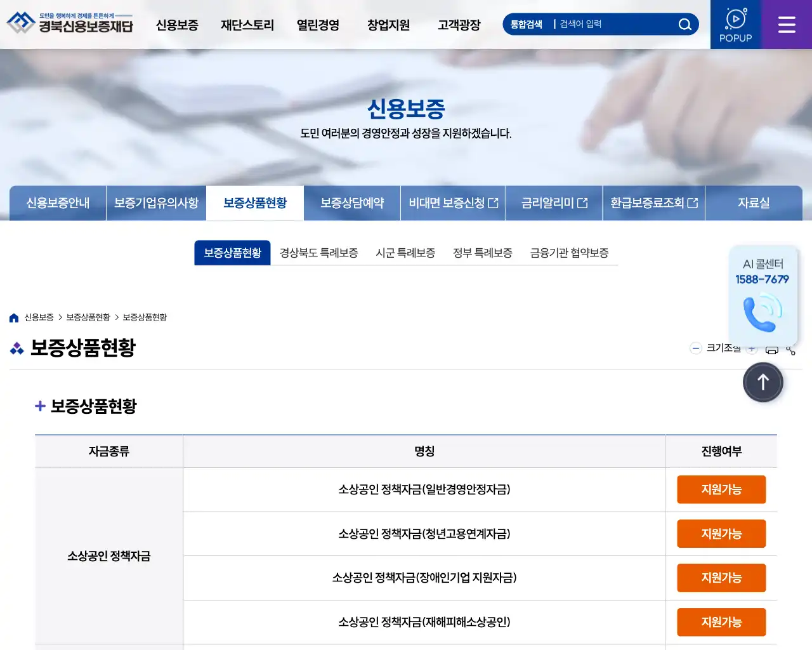Open 금리알리미 external link

click(554, 203)
